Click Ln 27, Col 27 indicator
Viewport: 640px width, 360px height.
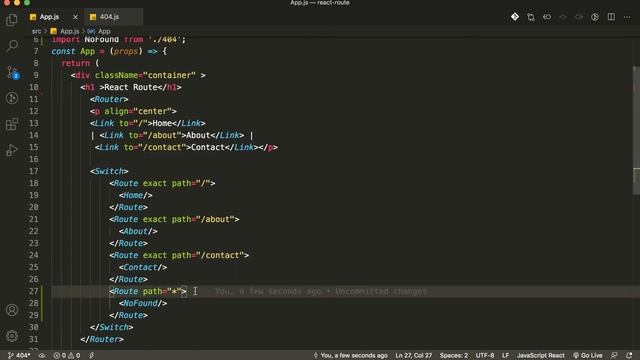click(x=413, y=356)
